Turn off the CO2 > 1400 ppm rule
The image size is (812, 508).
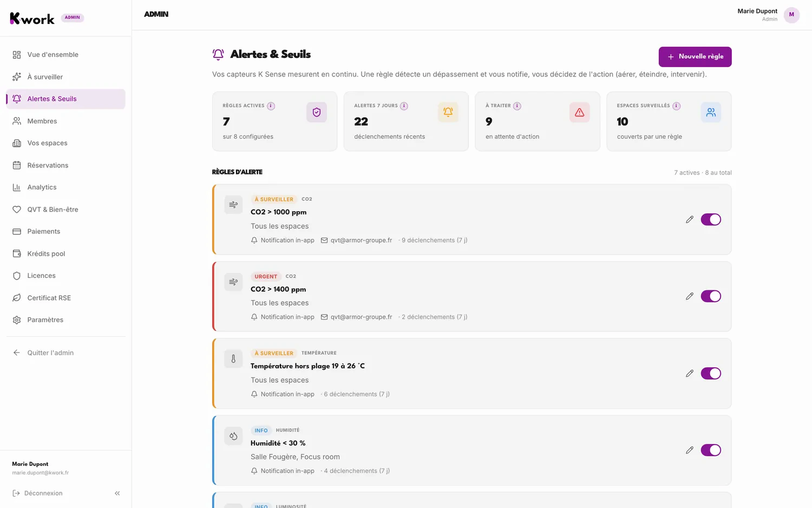point(711,296)
